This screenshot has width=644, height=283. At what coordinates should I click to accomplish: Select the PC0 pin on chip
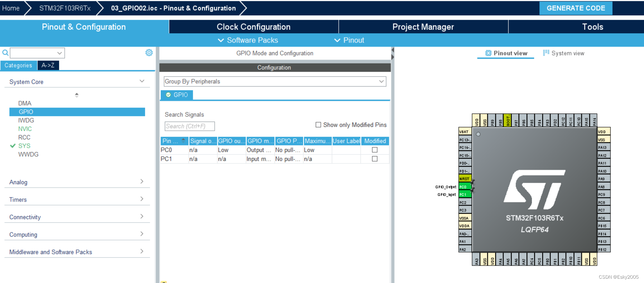[x=465, y=187]
